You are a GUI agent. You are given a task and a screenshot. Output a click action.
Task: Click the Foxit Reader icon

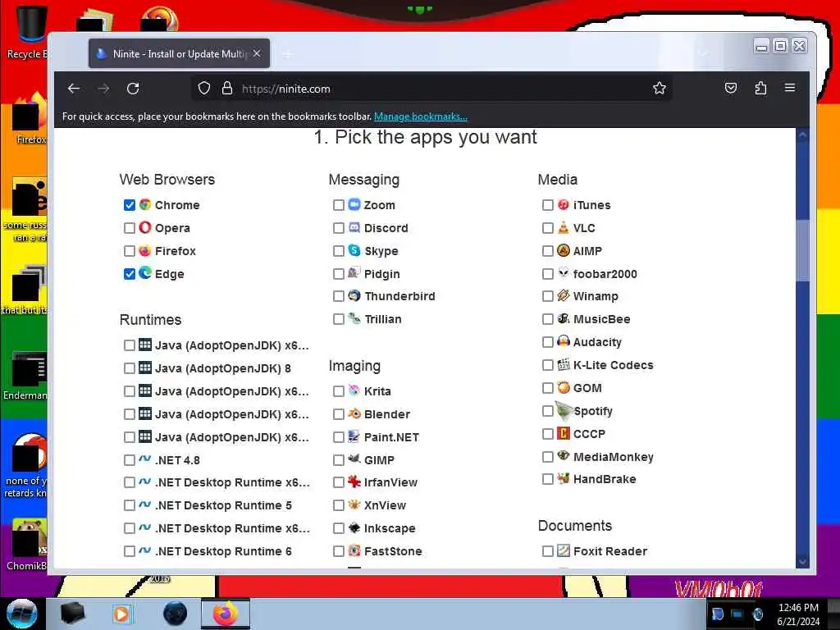[x=563, y=550]
